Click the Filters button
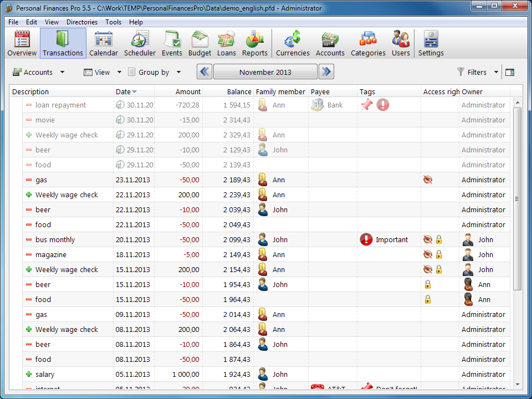532x399 pixels. pyautogui.click(x=472, y=72)
